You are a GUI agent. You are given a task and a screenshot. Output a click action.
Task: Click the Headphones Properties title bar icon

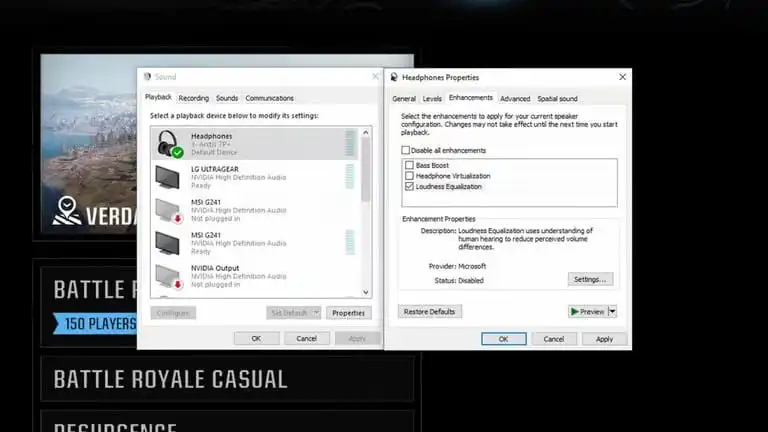394,77
